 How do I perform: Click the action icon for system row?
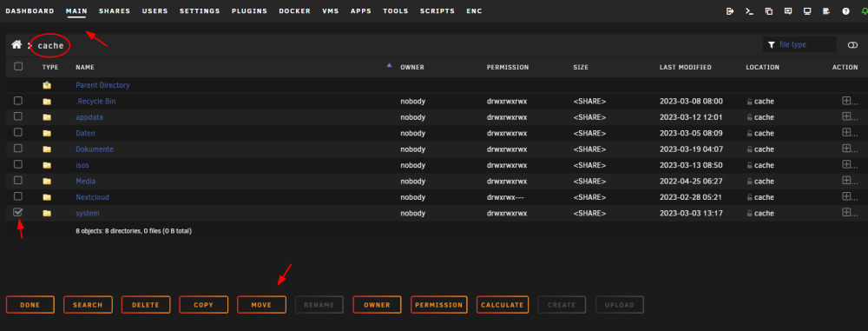pos(846,212)
